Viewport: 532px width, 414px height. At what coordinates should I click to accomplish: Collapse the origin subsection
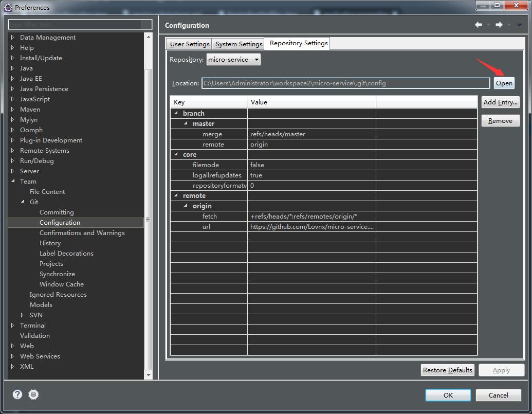[186, 206]
